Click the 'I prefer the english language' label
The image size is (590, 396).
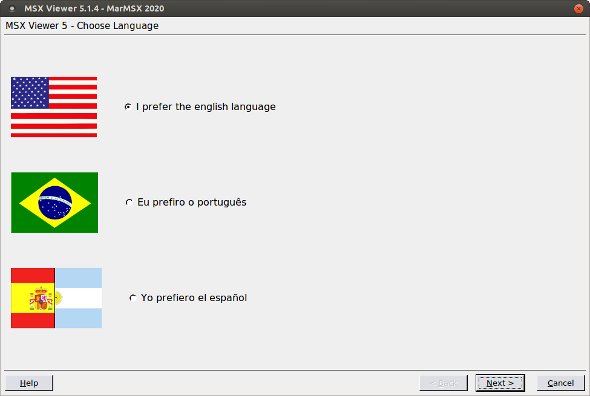pos(206,107)
